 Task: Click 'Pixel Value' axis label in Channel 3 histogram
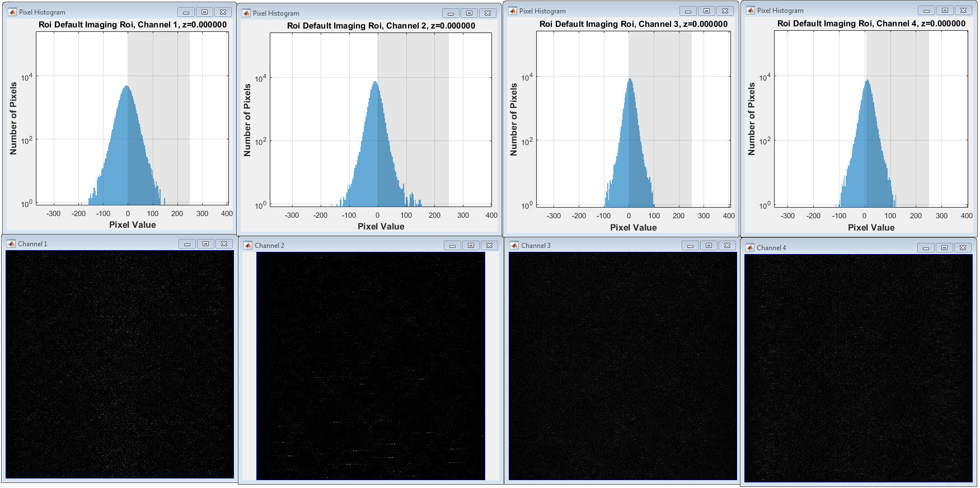634,228
